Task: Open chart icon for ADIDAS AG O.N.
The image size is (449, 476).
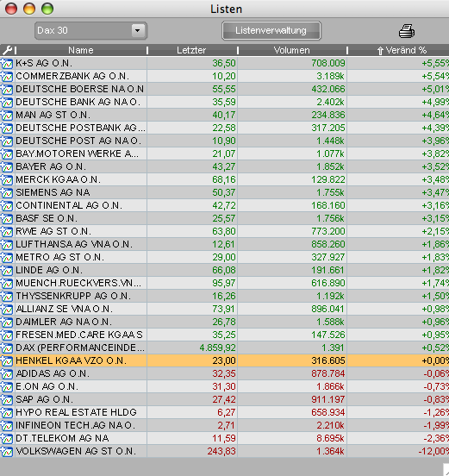Action: tap(7, 373)
